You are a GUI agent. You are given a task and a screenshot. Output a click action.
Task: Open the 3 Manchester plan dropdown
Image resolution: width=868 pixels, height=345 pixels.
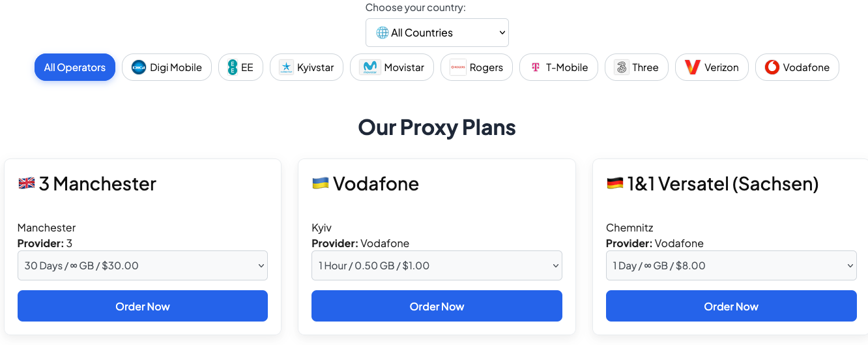click(143, 265)
